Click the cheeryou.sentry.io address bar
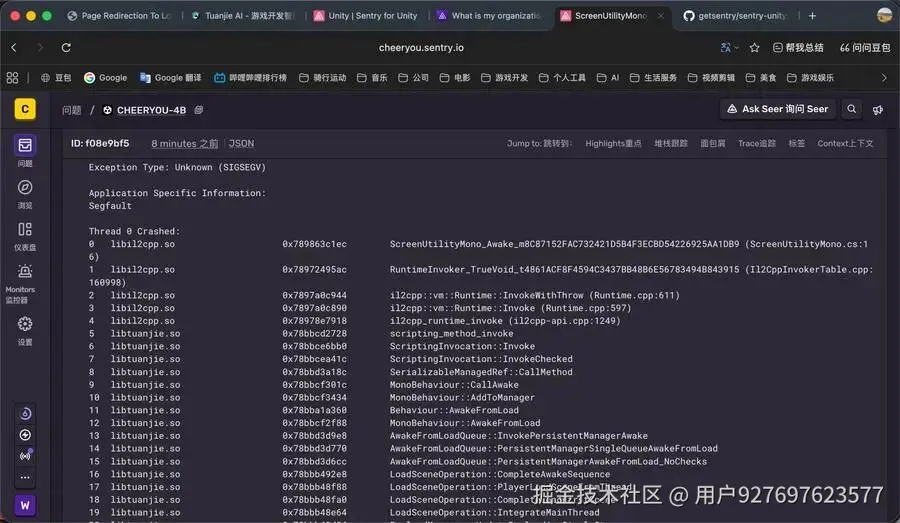Screen dimensions: 900x523 [421, 48]
